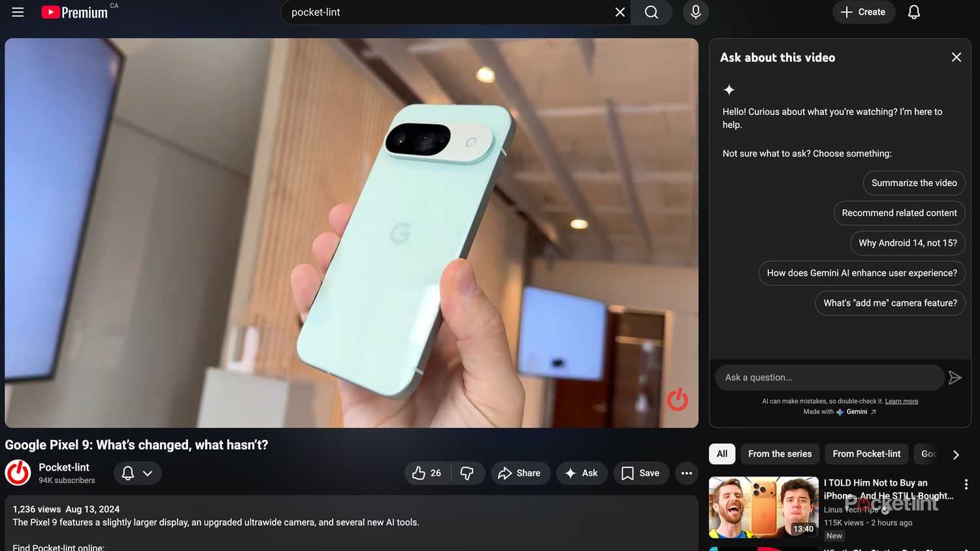Open the recommended video's three-dot options
This screenshot has height=551, width=980.
point(966,484)
